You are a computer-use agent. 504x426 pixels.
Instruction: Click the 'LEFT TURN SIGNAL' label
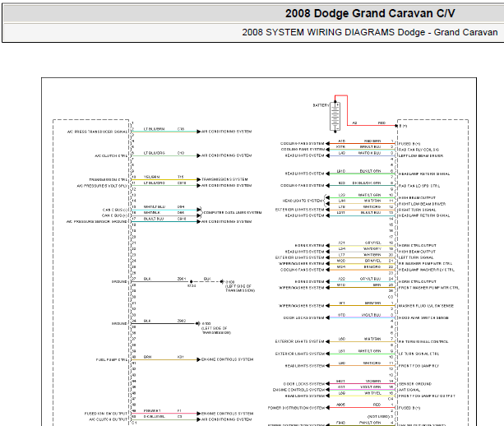[x=416, y=258]
